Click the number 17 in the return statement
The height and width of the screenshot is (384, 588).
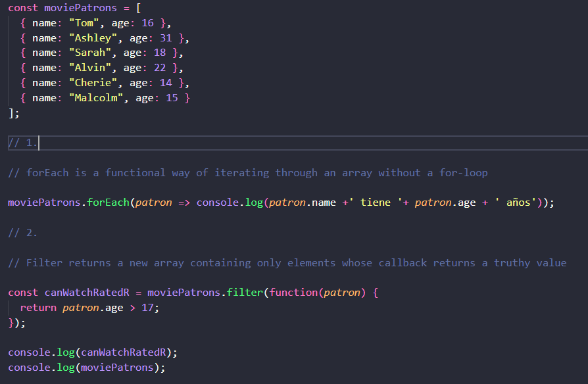(147, 308)
